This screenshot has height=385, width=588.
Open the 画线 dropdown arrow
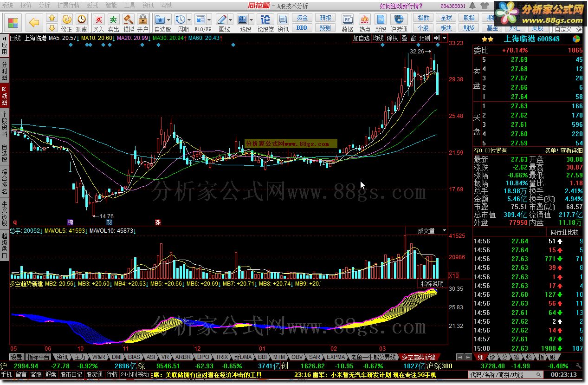click(x=230, y=20)
